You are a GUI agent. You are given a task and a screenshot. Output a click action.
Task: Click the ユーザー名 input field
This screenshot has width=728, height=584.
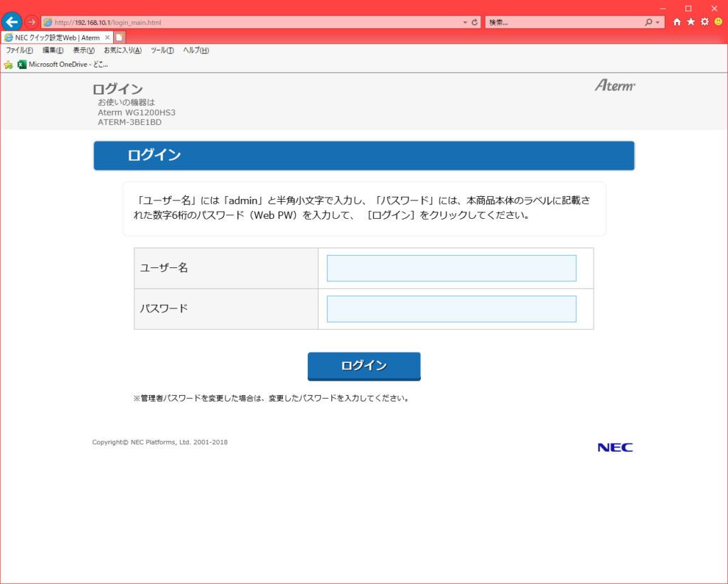451,268
